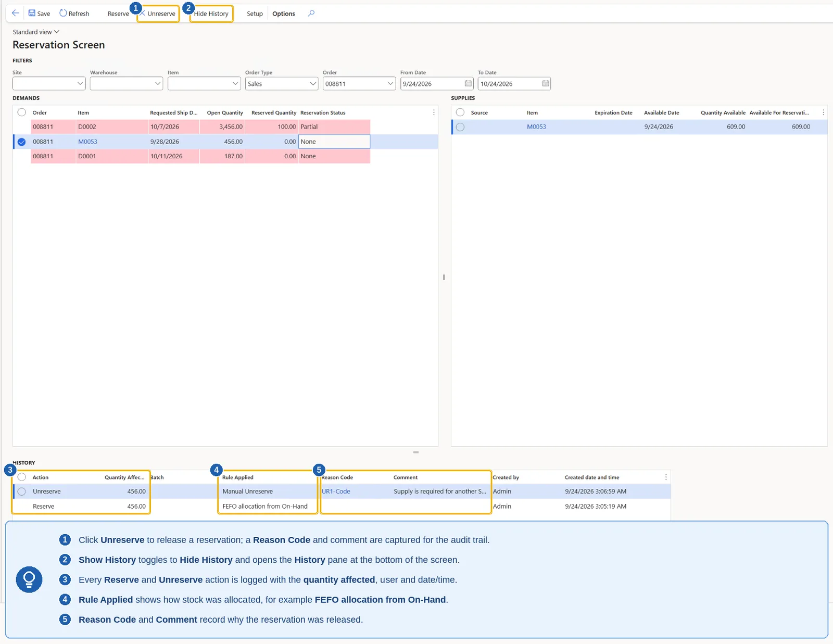Viewport: 833px width, 644px height.
Task: Click the 3,456.00 open quantity cell
Action: tap(222, 127)
